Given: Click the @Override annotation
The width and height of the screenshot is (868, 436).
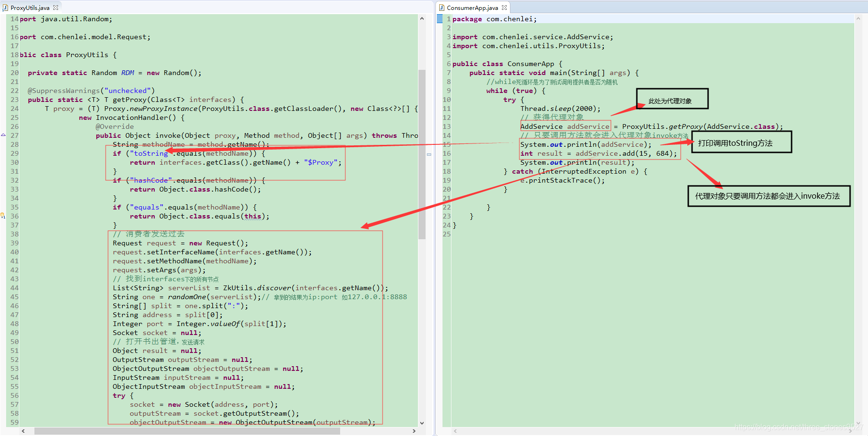Looking at the screenshot, I should pos(115,126).
